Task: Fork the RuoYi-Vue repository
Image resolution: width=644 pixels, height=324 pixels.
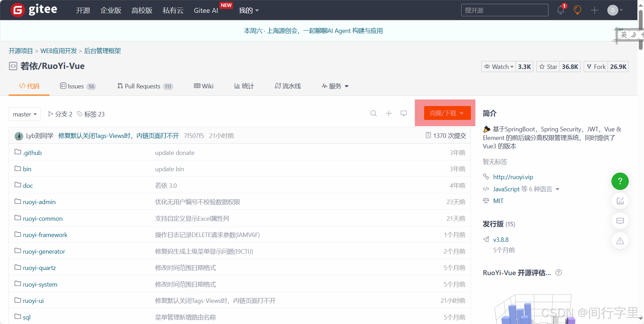Action: (596, 67)
